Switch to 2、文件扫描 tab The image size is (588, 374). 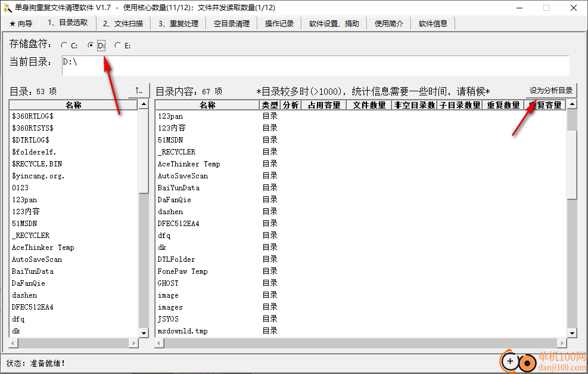click(123, 24)
